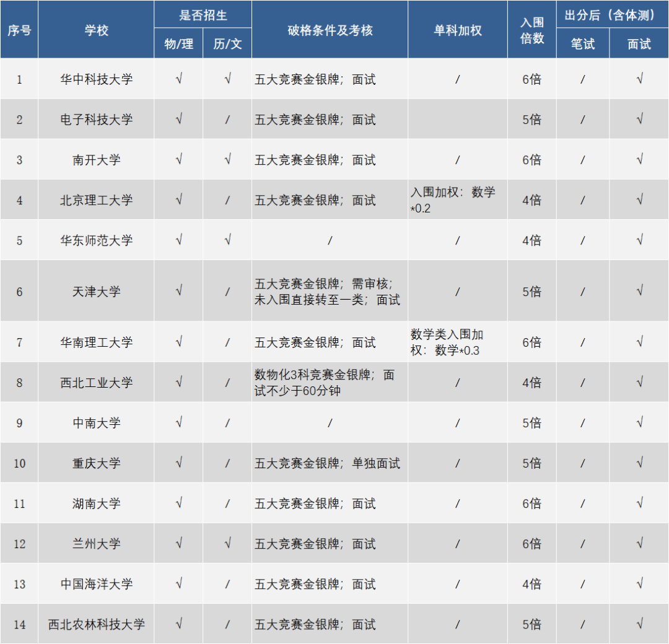The height and width of the screenshot is (644, 669).
Task: Click the 5倍 cell for 天津大学
Action: [x=532, y=291]
